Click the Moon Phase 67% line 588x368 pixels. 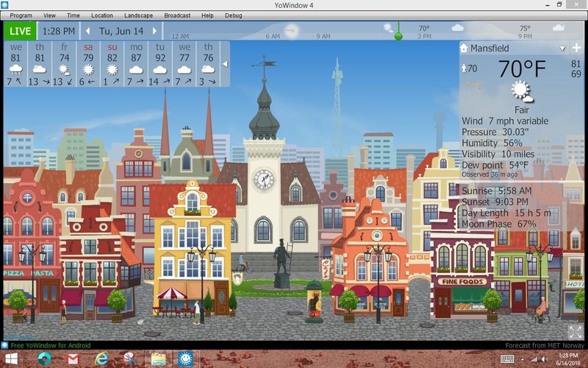click(499, 224)
